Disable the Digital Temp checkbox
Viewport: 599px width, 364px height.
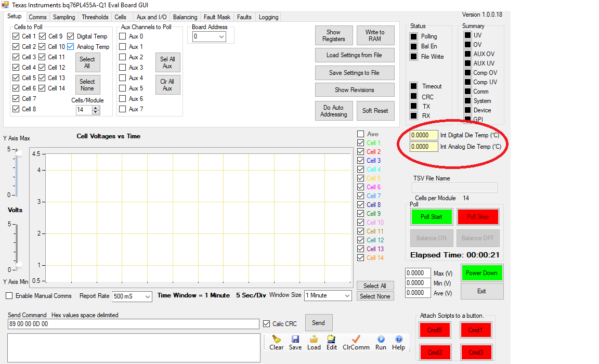[x=70, y=36]
